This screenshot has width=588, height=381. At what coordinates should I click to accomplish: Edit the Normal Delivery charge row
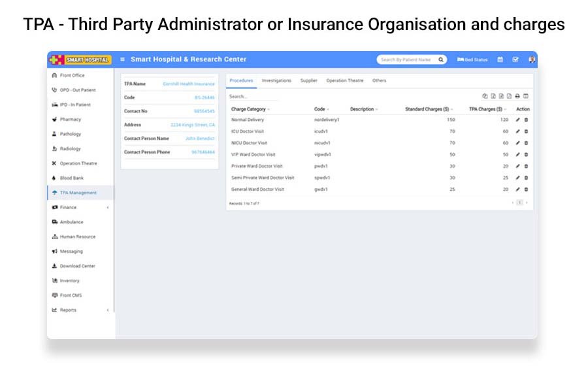pos(518,120)
